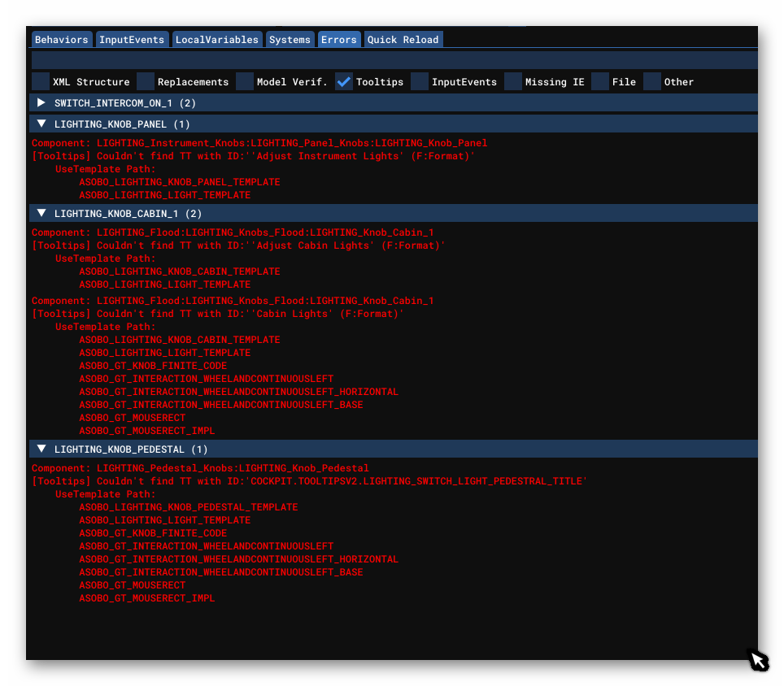Open the Quick Reload tab
This screenshot has height=686, width=784.
click(403, 40)
